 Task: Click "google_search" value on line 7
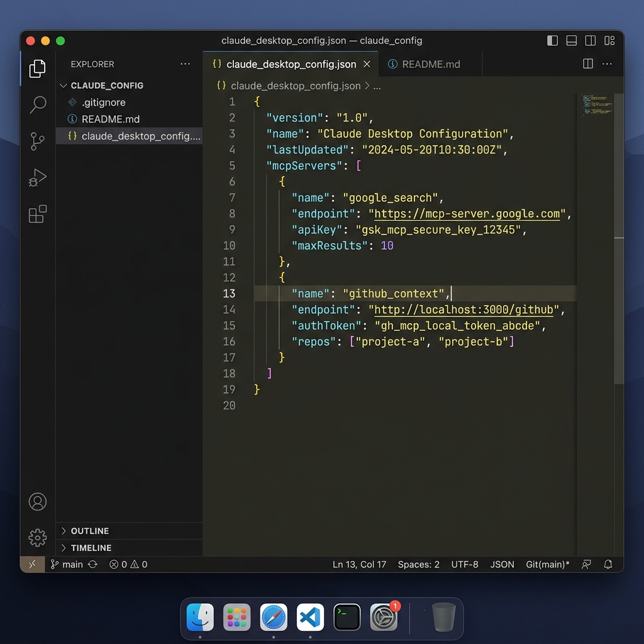click(390, 197)
